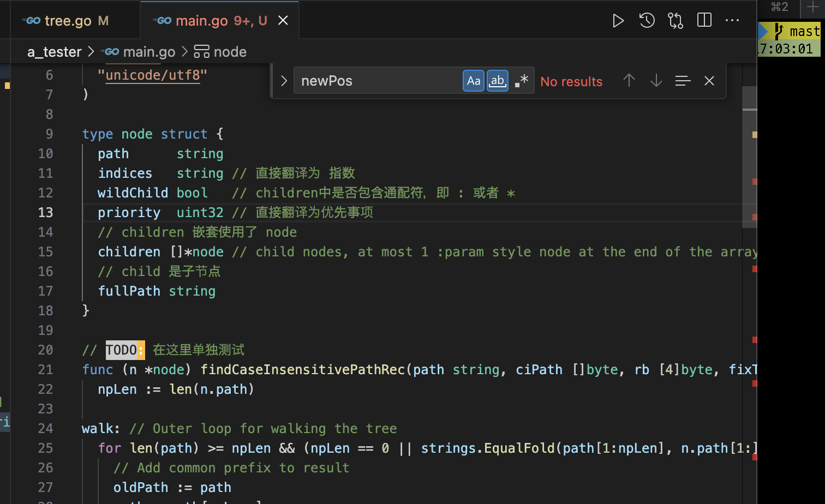Click oldPath variable on line 27
This screenshot has height=504, width=825.
[141, 488]
